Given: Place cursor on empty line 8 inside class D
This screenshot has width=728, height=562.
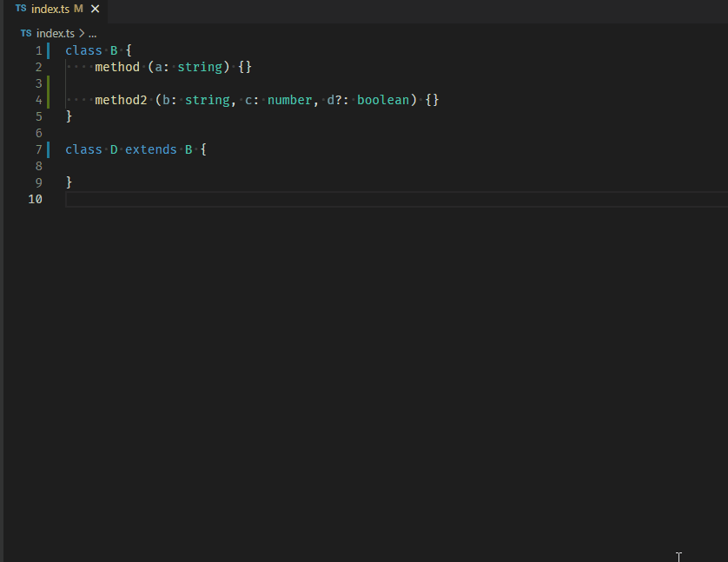Looking at the screenshot, I should coord(396,166).
